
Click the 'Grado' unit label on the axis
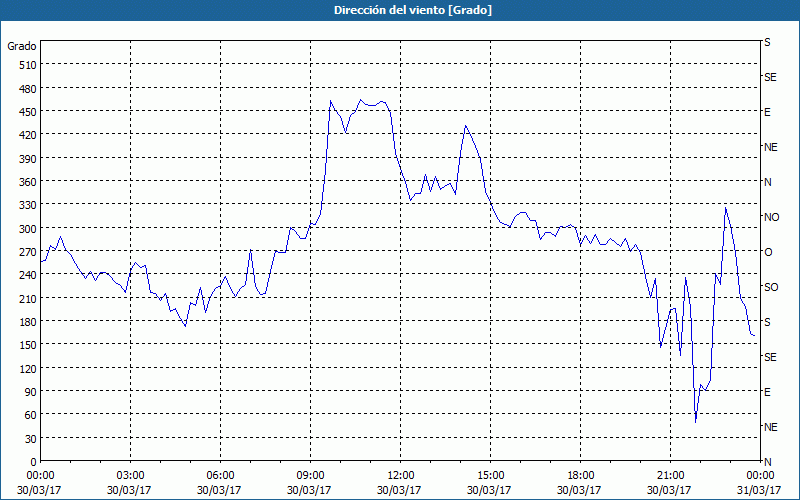pos(22,46)
